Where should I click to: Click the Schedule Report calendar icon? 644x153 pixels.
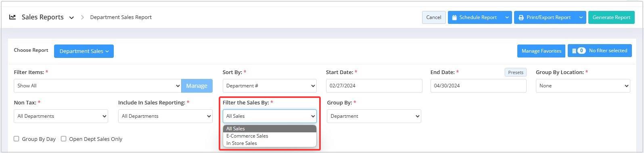click(454, 17)
